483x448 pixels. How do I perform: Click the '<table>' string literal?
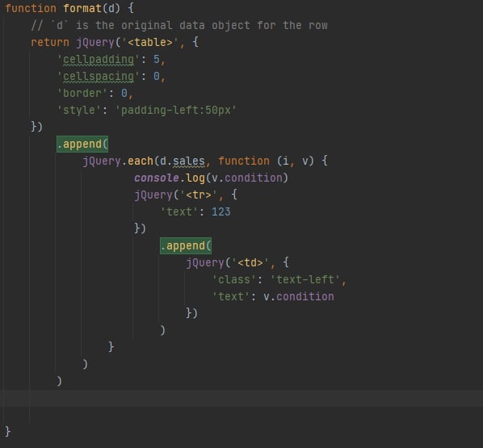point(150,42)
